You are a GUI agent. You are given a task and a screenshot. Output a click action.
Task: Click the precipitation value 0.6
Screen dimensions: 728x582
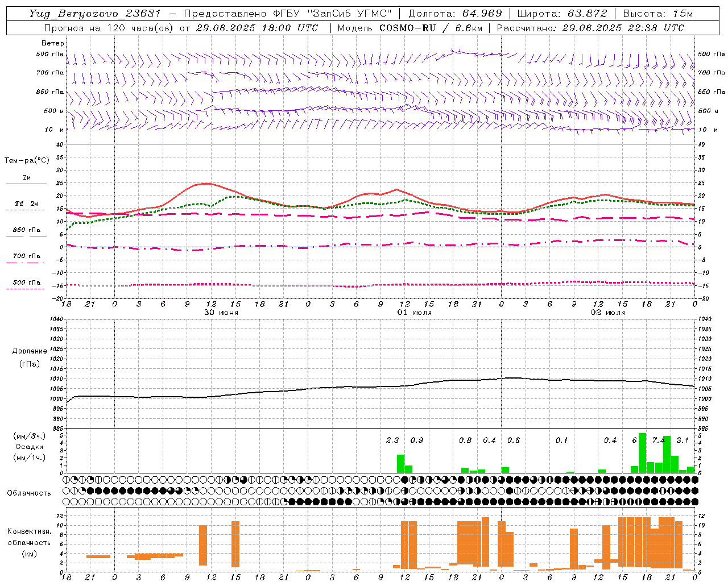514,440
